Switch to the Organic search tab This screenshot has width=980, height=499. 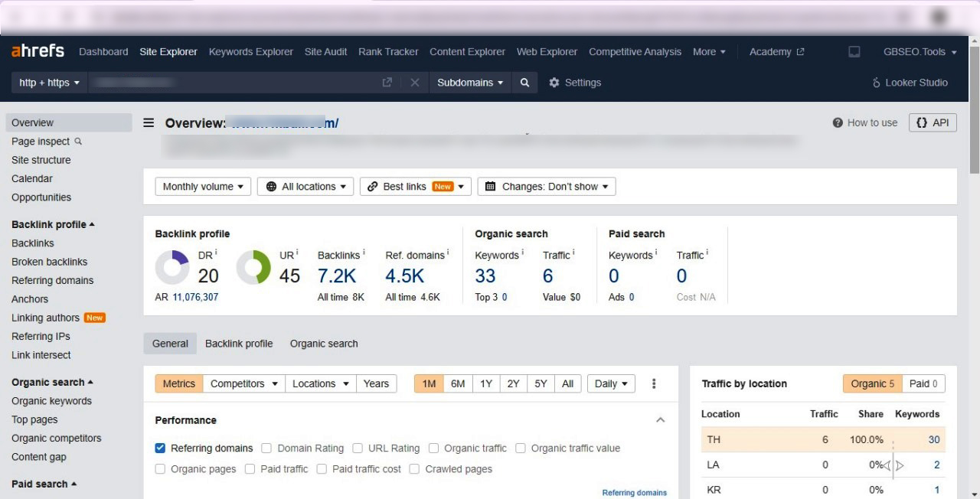(324, 343)
